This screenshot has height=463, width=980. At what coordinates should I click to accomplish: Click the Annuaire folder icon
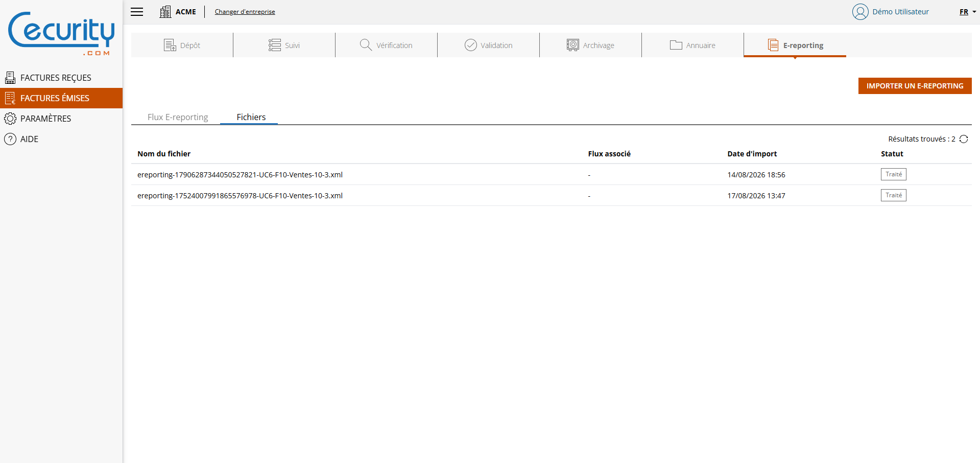pos(676,45)
